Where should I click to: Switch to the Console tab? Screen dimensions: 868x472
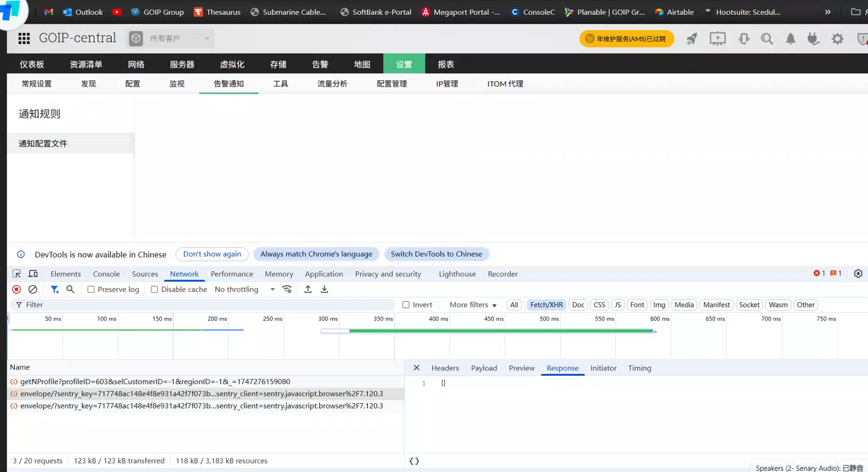[x=106, y=274]
